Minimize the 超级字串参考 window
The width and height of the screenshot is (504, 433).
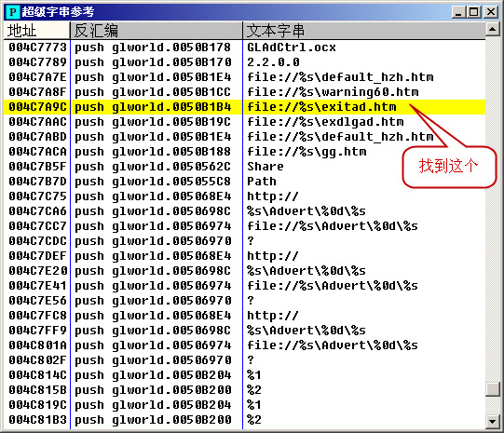[x=458, y=12]
